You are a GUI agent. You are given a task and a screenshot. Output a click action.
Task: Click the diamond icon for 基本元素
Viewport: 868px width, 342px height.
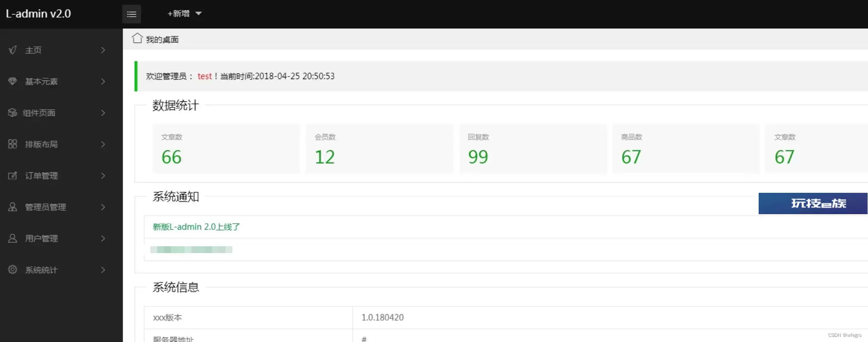(x=13, y=81)
